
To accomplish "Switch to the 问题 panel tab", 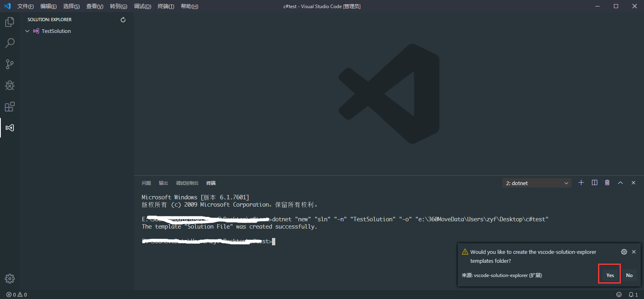I will click(146, 183).
